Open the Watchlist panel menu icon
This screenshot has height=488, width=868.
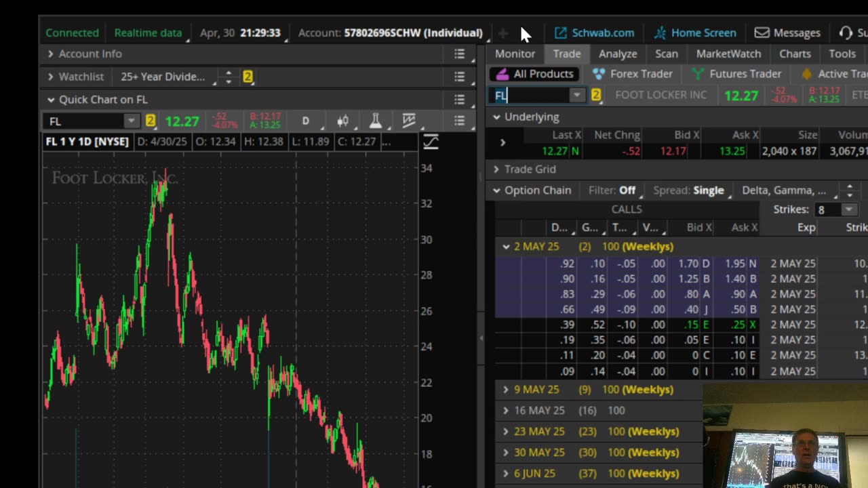pos(459,77)
